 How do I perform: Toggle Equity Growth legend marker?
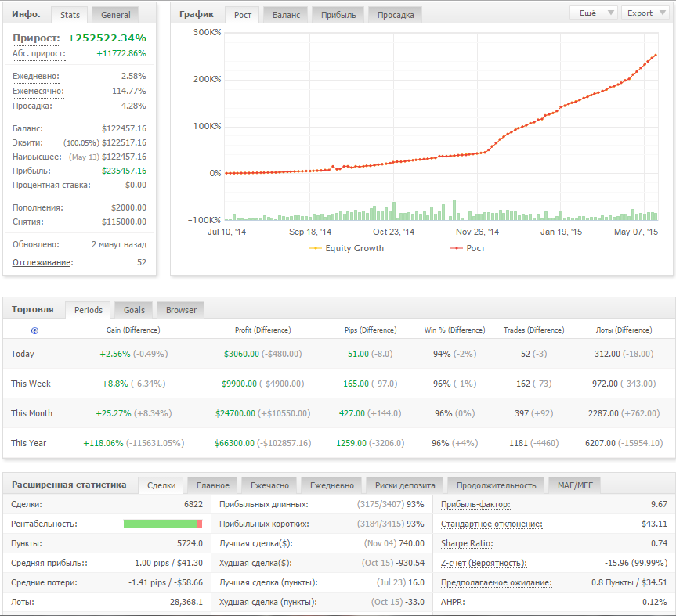[x=316, y=249]
